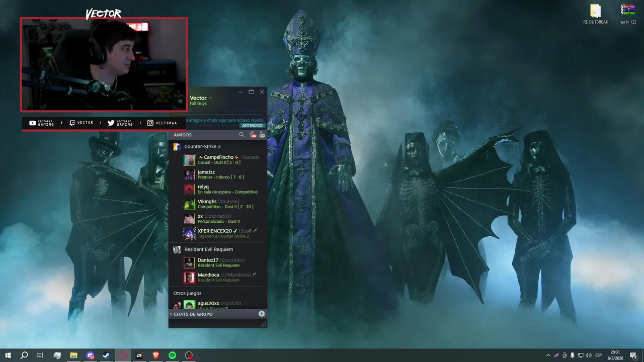Open friend search magnifier in Amigos header
This screenshot has width=644, height=362.
[242, 135]
